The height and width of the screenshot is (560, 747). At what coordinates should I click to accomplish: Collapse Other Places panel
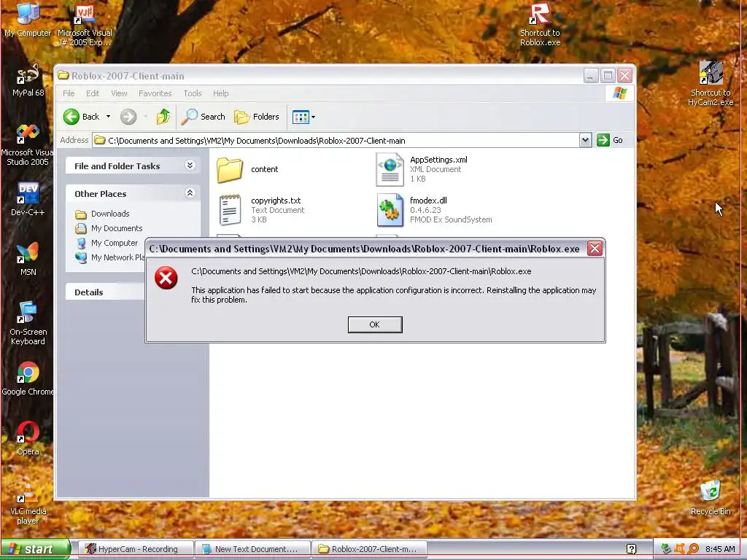tap(190, 192)
